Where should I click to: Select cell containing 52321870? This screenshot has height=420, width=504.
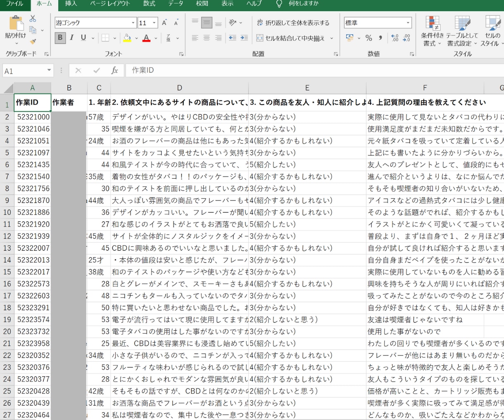pos(33,200)
